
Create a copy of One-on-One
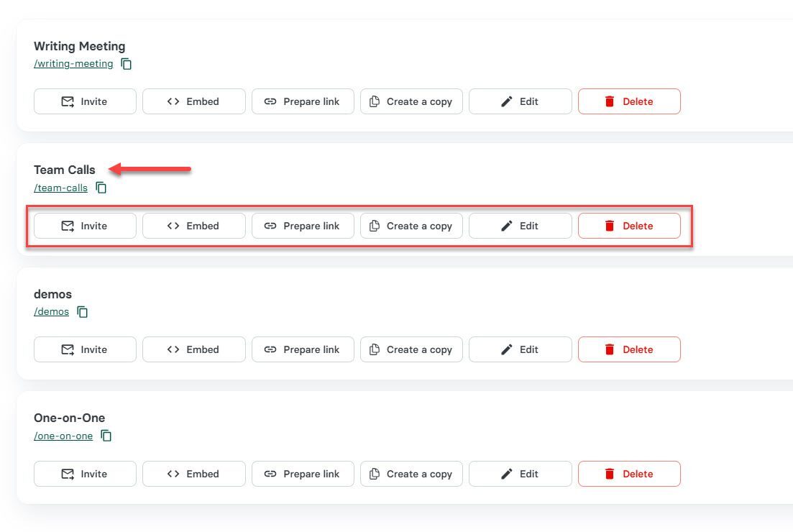[x=411, y=474]
